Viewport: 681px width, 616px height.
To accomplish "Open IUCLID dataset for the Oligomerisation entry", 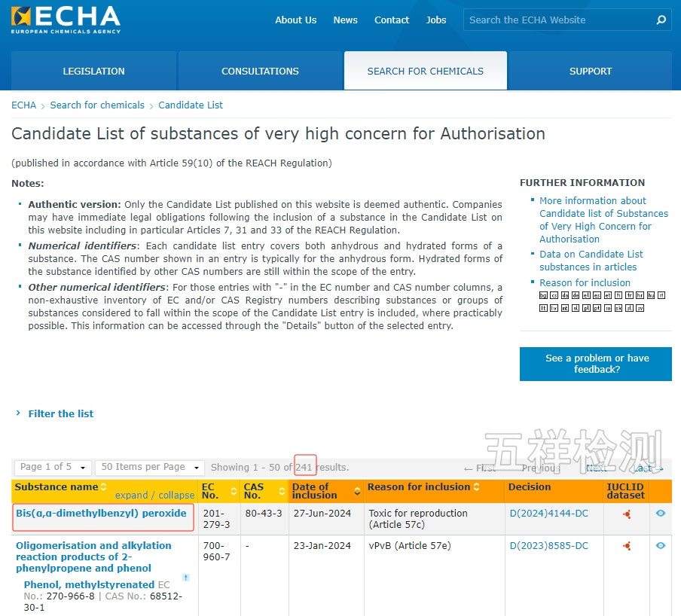I will [x=626, y=546].
